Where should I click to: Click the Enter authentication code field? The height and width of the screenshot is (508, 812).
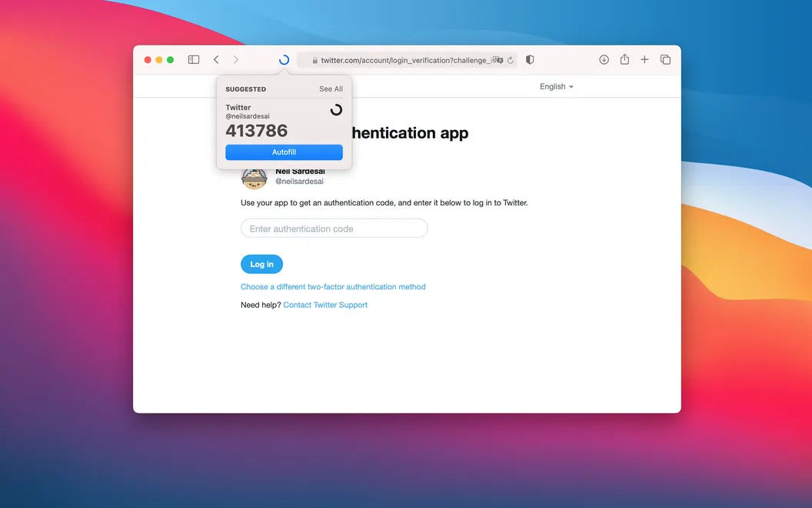click(x=334, y=228)
